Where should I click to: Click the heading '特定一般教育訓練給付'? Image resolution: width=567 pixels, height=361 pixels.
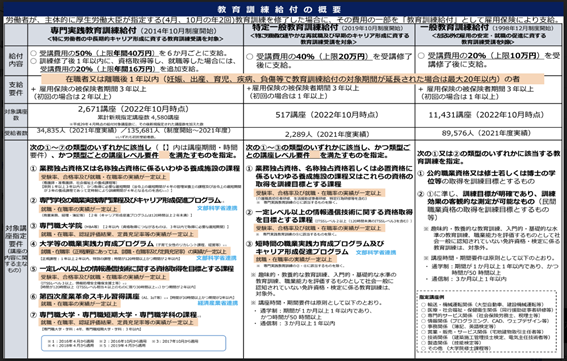(295, 27)
